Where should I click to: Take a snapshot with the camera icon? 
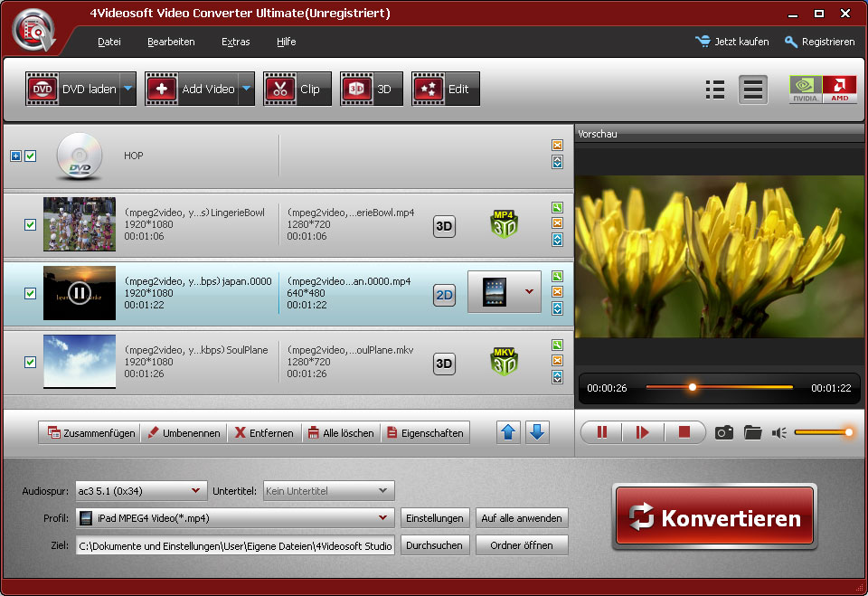click(x=723, y=432)
